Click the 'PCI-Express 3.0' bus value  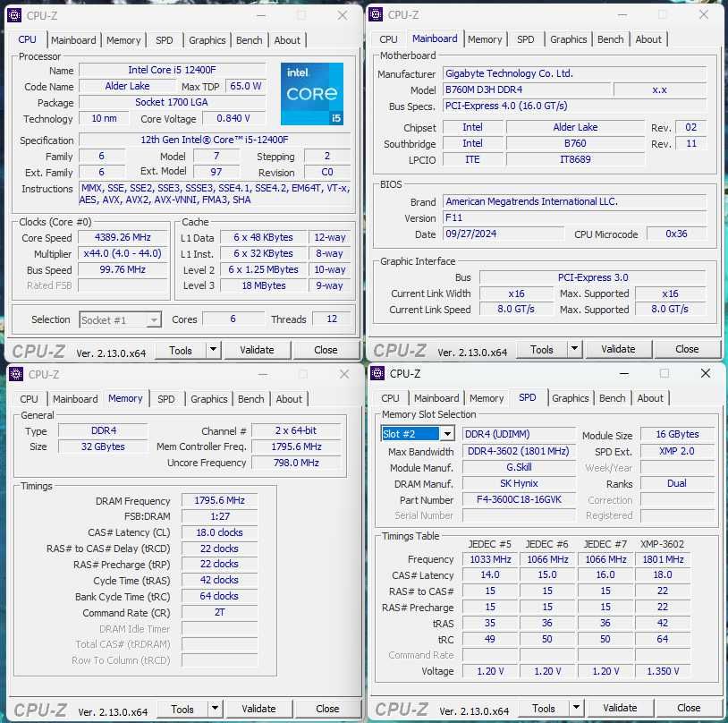pos(593,277)
